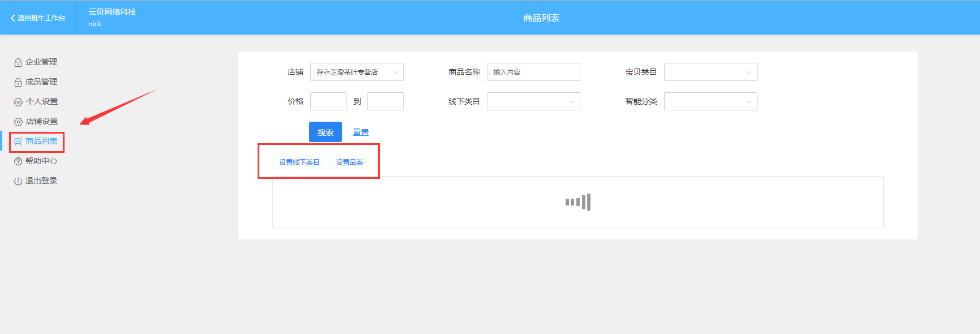Click the lock icon beside 成员管理
The width and height of the screenshot is (980, 334).
click(18, 82)
